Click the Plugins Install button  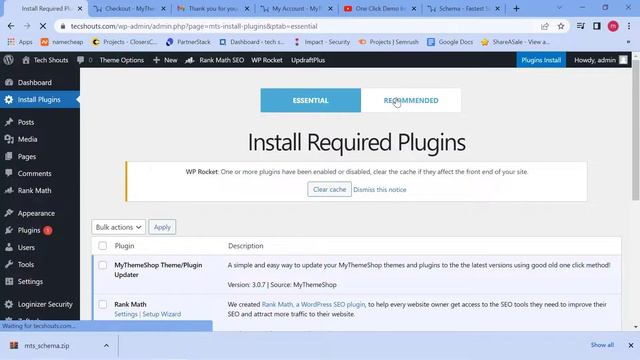coord(541,60)
